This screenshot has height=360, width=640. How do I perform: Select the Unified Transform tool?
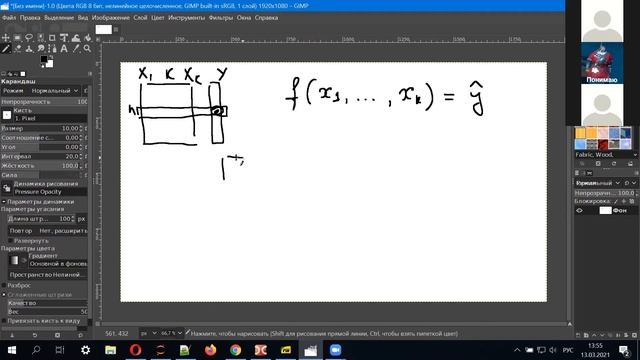(x=64, y=38)
